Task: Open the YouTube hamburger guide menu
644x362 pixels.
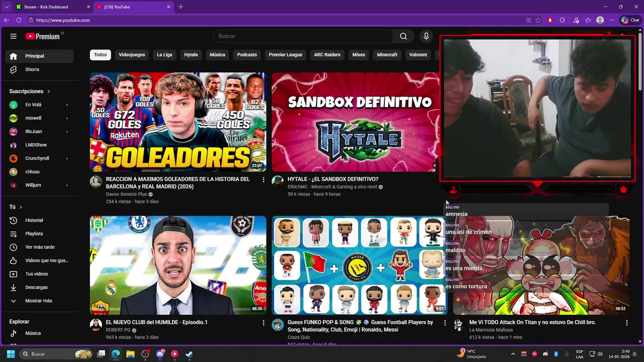Action: tap(14, 36)
